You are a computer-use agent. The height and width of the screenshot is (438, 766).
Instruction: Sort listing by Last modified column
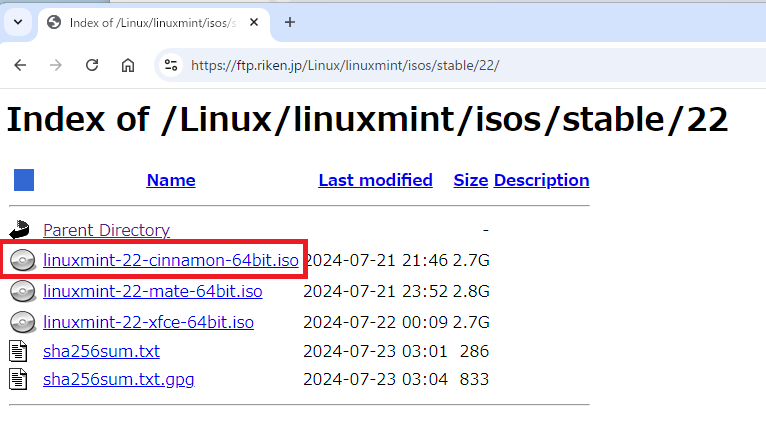[x=375, y=180]
